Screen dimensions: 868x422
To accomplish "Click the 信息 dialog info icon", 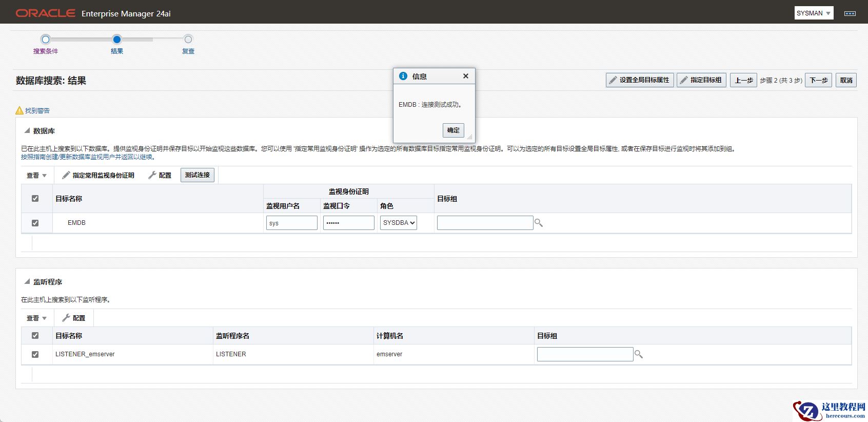I will tap(403, 76).
